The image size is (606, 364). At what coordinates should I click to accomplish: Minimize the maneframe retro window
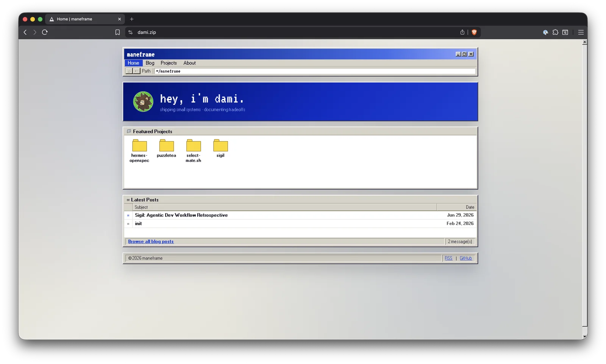(458, 54)
